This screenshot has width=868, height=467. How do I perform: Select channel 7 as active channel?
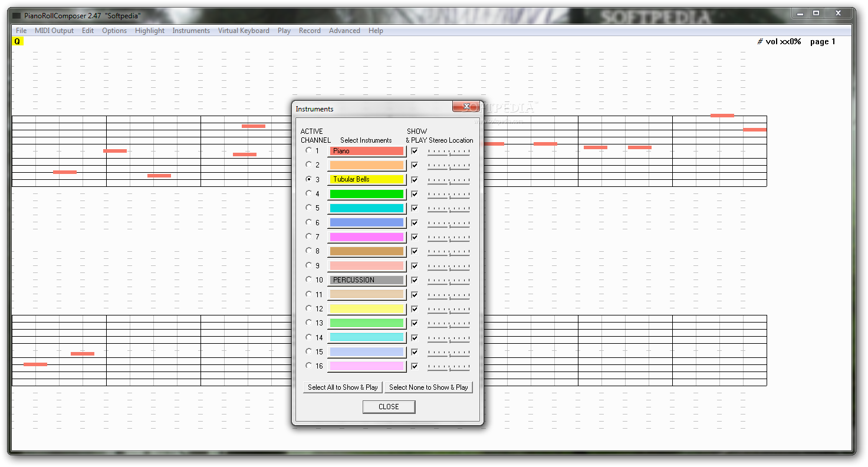pos(308,236)
